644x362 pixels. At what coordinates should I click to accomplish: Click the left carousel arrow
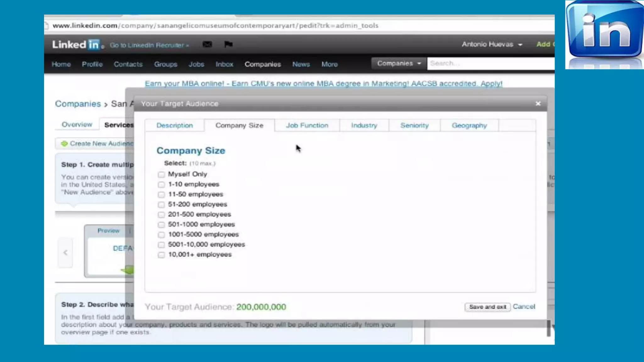(x=65, y=252)
